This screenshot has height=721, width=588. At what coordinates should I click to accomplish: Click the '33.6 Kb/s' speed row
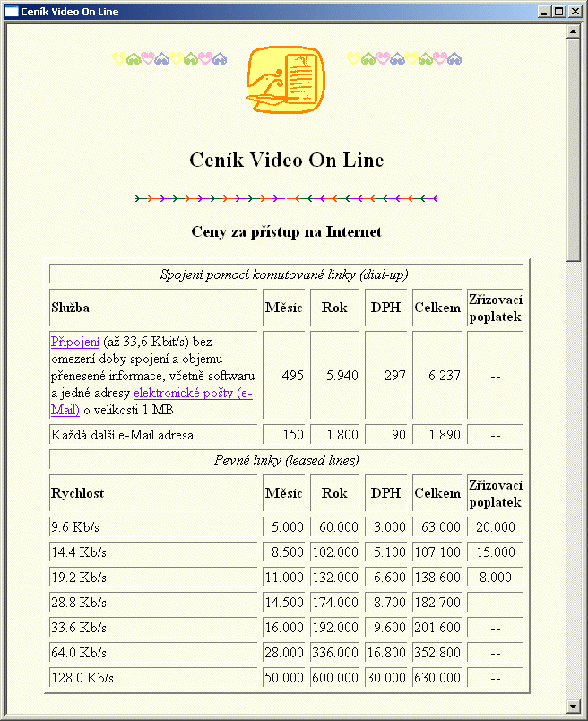click(153, 628)
